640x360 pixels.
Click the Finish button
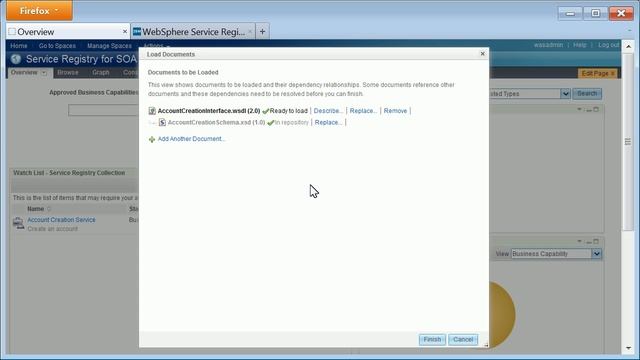point(432,340)
